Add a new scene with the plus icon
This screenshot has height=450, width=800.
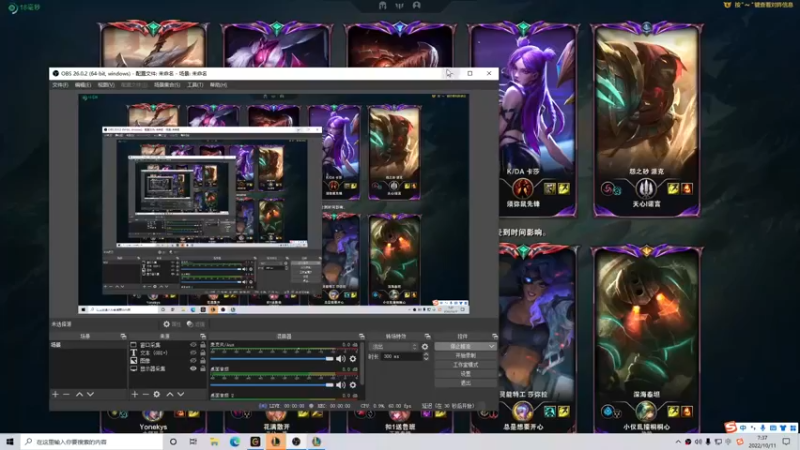(55, 394)
